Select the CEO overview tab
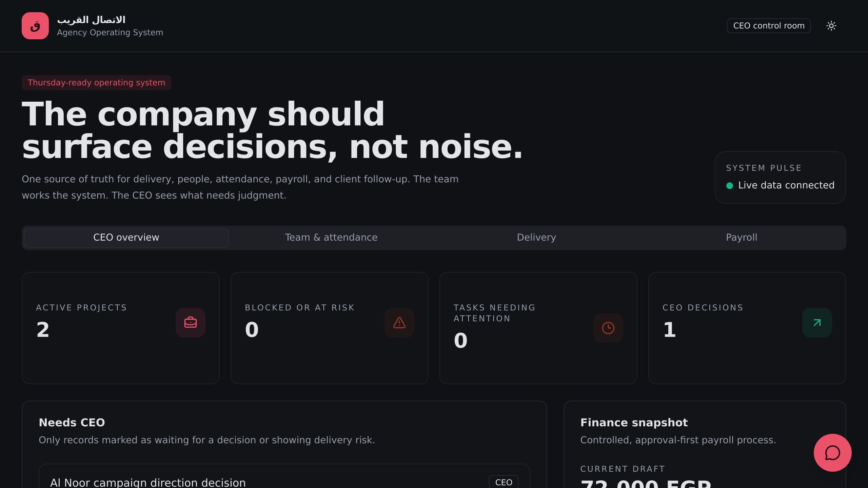The height and width of the screenshot is (488, 868). point(126,238)
